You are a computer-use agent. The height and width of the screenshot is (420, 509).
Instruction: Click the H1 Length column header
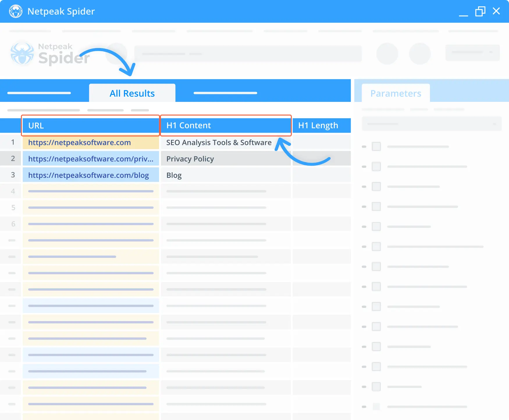tap(321, 125)
